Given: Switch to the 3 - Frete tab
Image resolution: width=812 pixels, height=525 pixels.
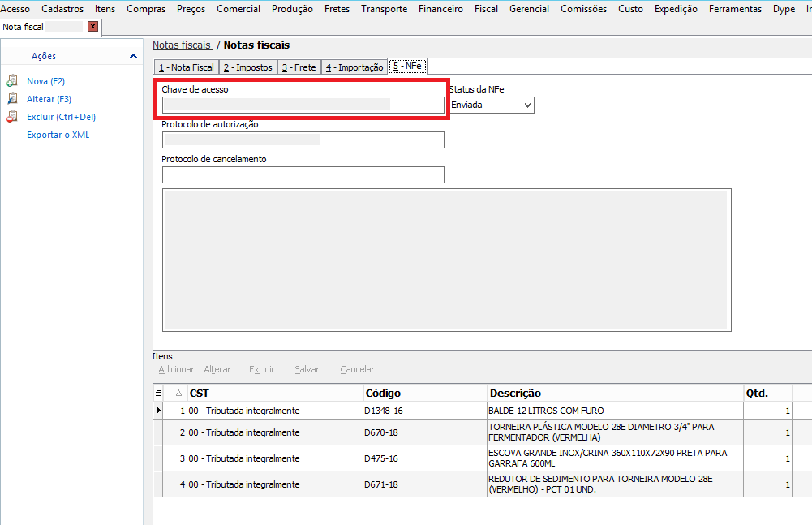Looking at the screenshot, I should pyautogui.click(x=299, y=67).
